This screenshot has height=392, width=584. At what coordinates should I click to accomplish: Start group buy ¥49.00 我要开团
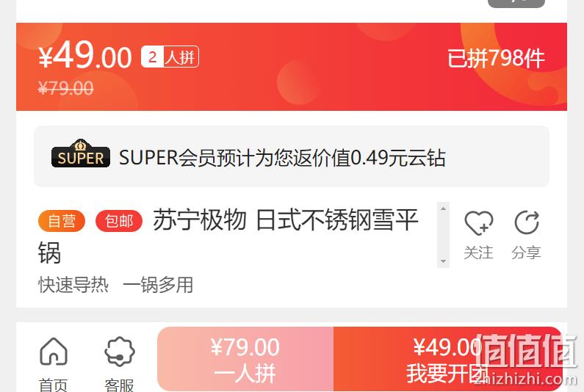[x=447, y=359]
